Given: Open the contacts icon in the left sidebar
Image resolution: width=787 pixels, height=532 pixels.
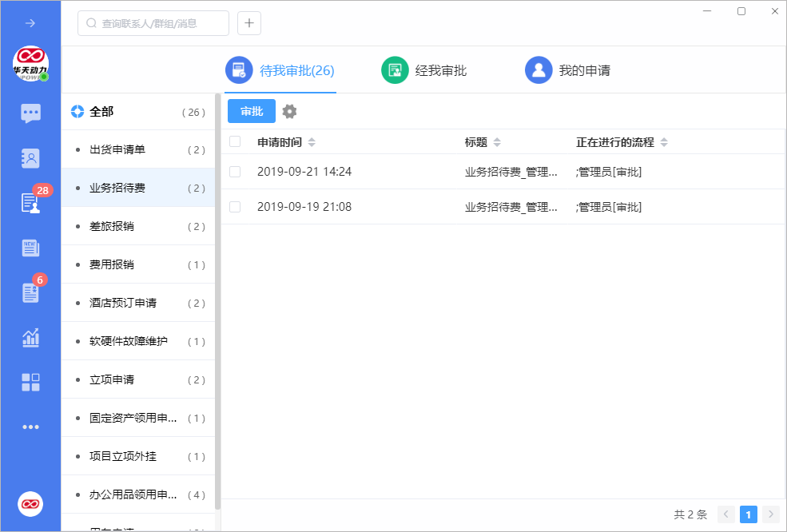Looking at the screenshot, I should (x=30, y=158).
